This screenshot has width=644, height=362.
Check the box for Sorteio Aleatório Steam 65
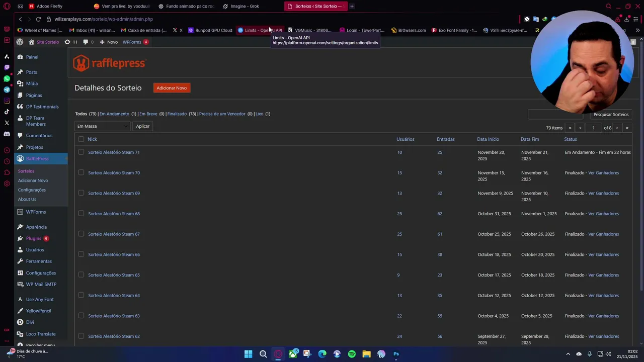click(81, 275)
